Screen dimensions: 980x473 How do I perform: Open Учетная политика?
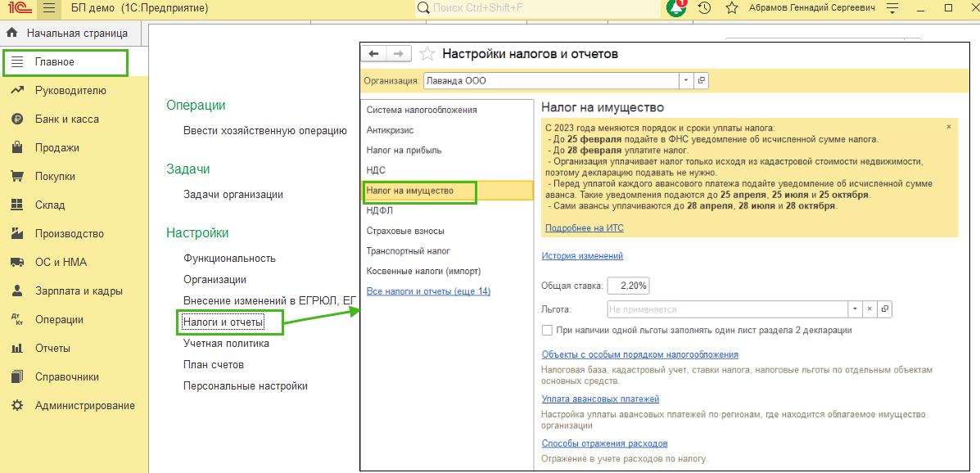point(226,343)
